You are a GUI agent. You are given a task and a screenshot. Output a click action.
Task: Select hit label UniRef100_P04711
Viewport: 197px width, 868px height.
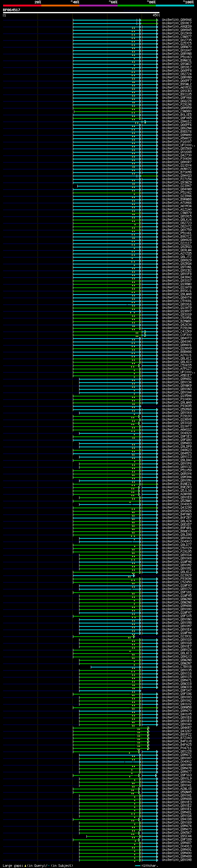pyautogui.click(x=176, y=748)
